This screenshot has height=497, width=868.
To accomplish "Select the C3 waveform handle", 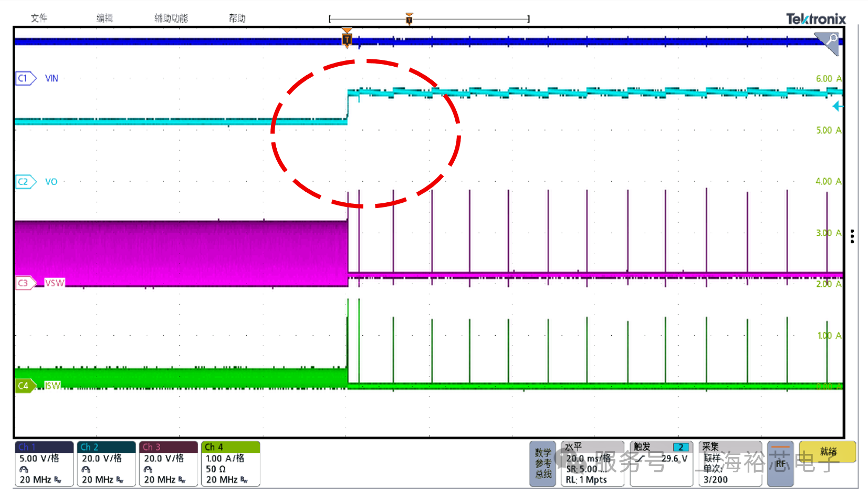I will [x=26, y=283].
